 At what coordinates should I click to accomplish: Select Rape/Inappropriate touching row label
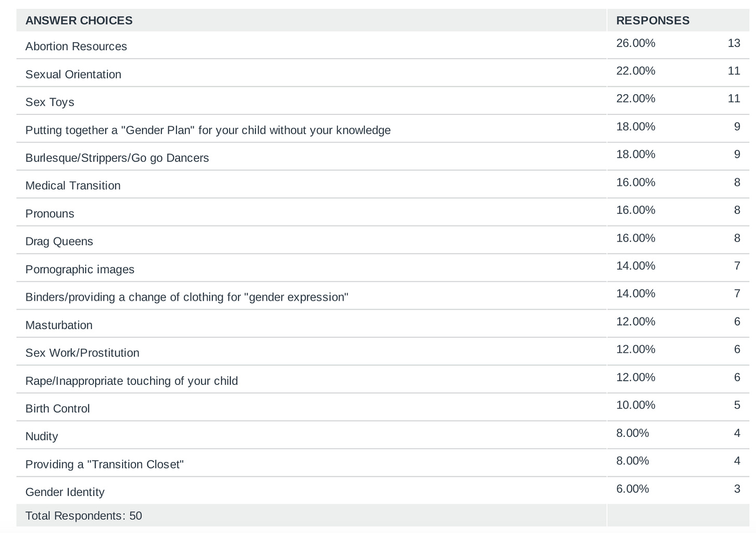tap(132, 381)
